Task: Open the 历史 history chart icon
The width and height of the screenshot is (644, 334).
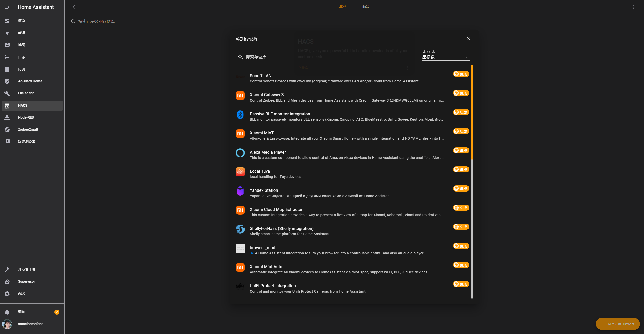Action: (7, 69)
